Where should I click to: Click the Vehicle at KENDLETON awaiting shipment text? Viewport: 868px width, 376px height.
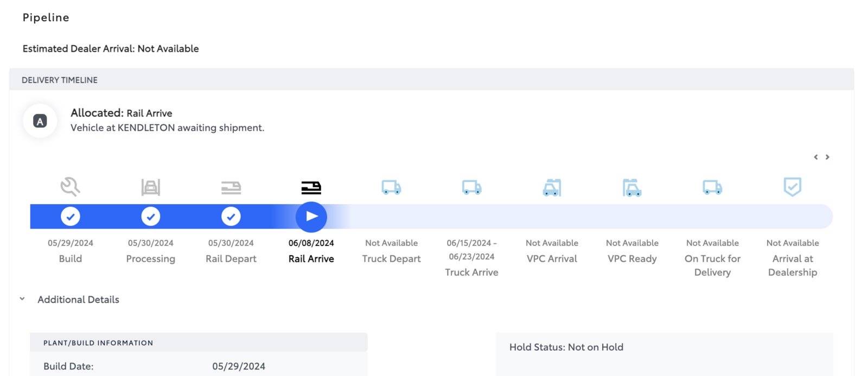[x=168, y=128]
